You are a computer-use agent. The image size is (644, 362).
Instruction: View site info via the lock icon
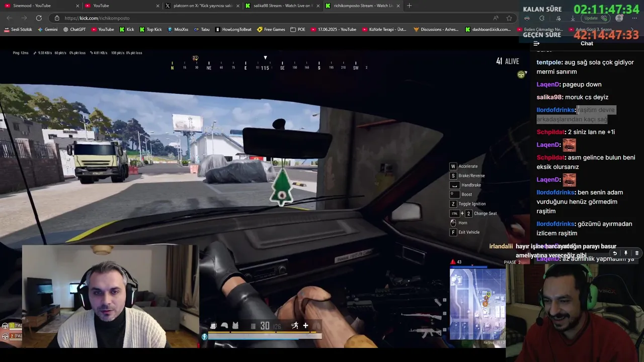(57, 18)
